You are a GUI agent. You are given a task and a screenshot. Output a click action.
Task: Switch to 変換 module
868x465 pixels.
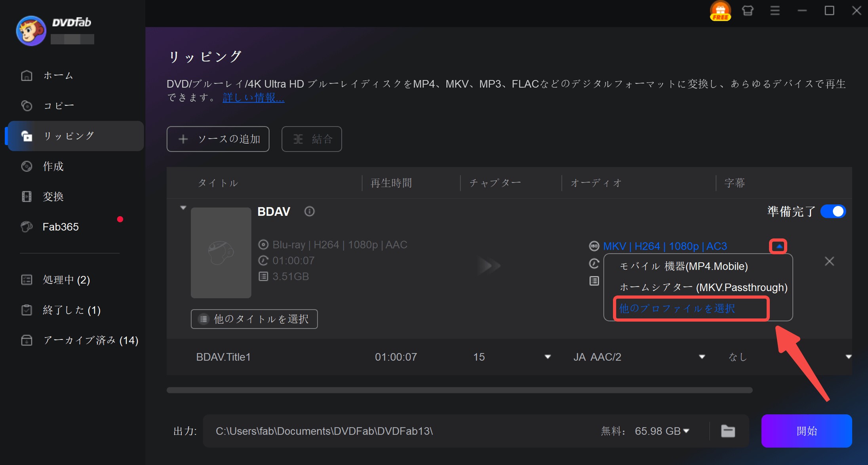[x=75, y=196]
